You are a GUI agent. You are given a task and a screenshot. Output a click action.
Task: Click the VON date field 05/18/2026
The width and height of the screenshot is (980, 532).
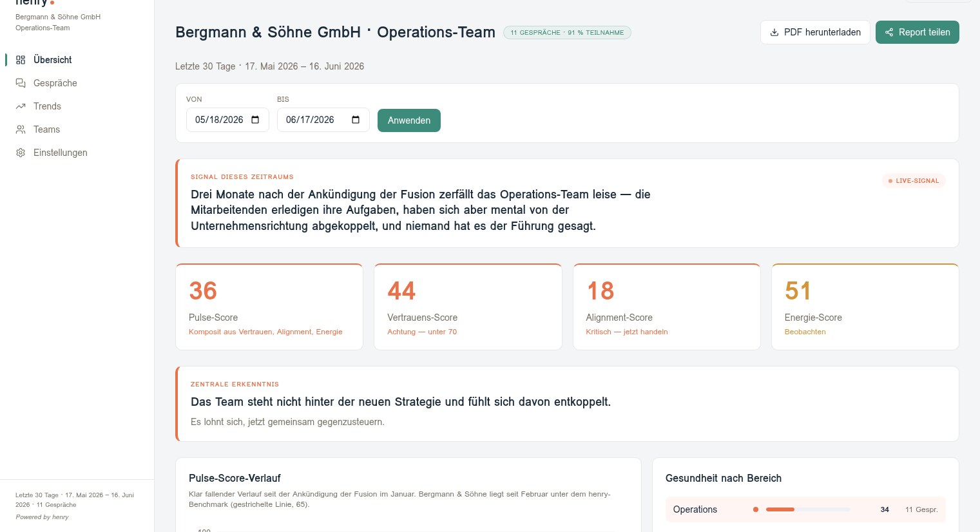tap(227, 120)
